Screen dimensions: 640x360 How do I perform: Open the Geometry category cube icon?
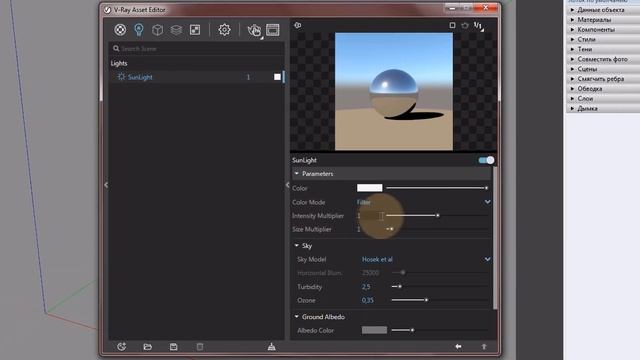coord(158,30)
